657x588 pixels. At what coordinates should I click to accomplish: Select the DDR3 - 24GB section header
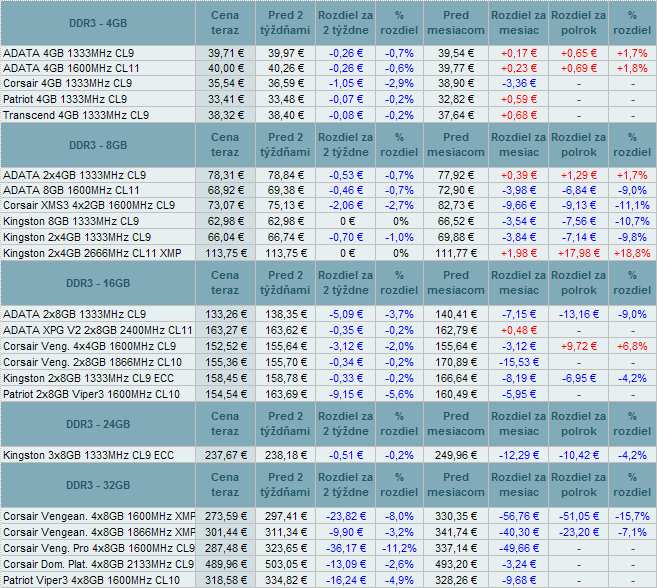(98, 424)
